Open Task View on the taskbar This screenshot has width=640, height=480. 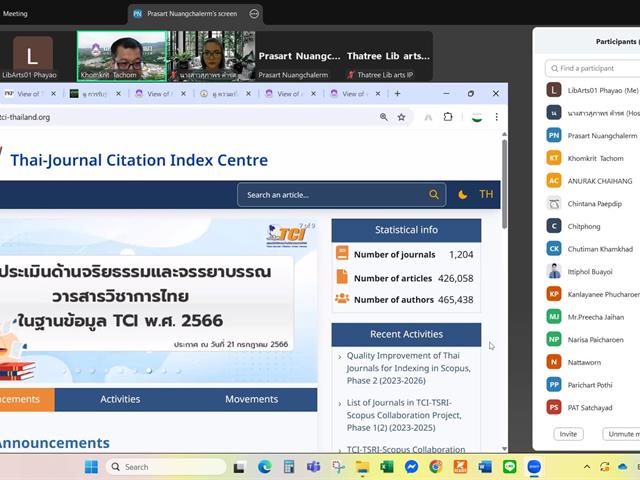tap(240, 467)
